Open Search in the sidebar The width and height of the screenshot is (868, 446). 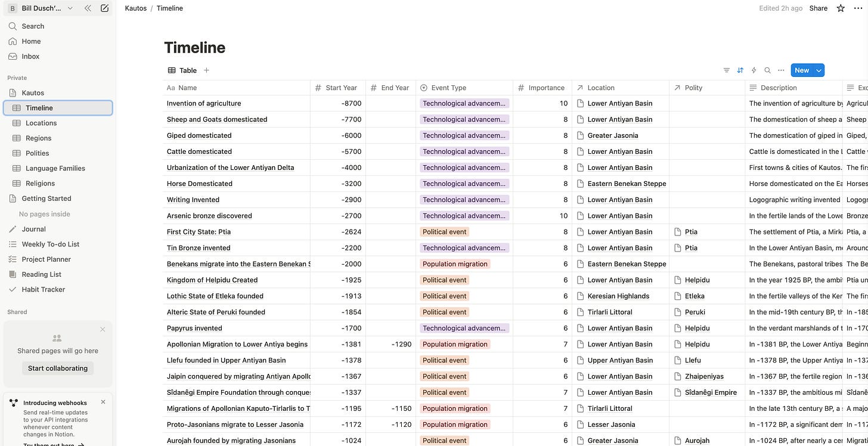[x=58, y=26]
